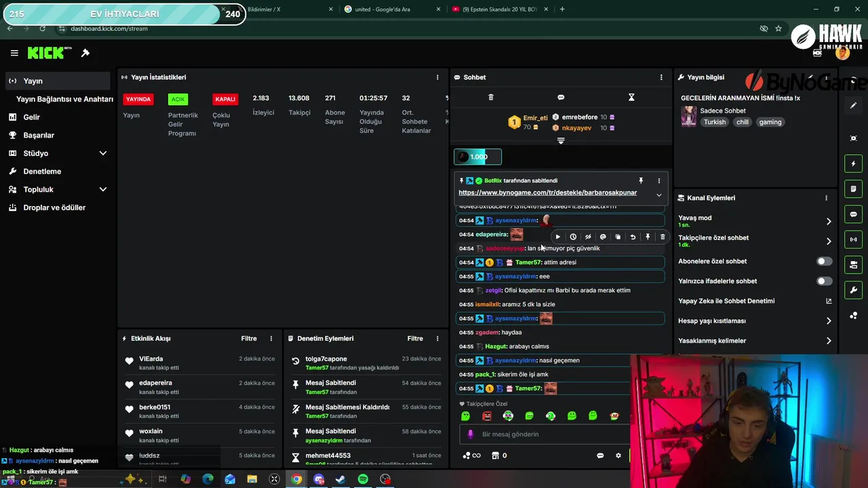Click the gaming tag in Yayın bilgisi
The image size is (868, 488).
(x=770, y=122)
